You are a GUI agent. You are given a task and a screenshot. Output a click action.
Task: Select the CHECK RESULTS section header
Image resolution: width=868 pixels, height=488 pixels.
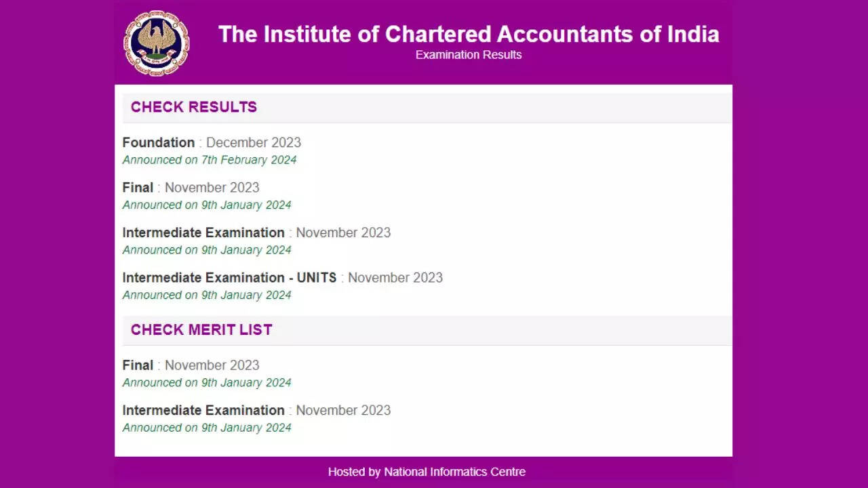coord(194,107)
